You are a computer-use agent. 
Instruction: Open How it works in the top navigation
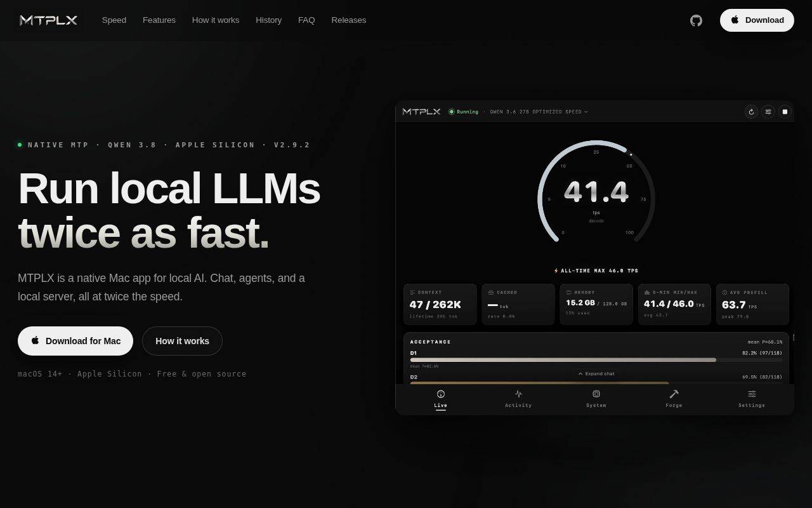click(216, 20)
